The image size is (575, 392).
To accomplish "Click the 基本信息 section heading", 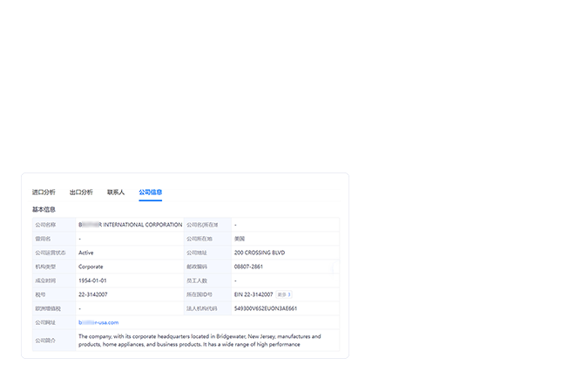I will click(x=44, y=209).
